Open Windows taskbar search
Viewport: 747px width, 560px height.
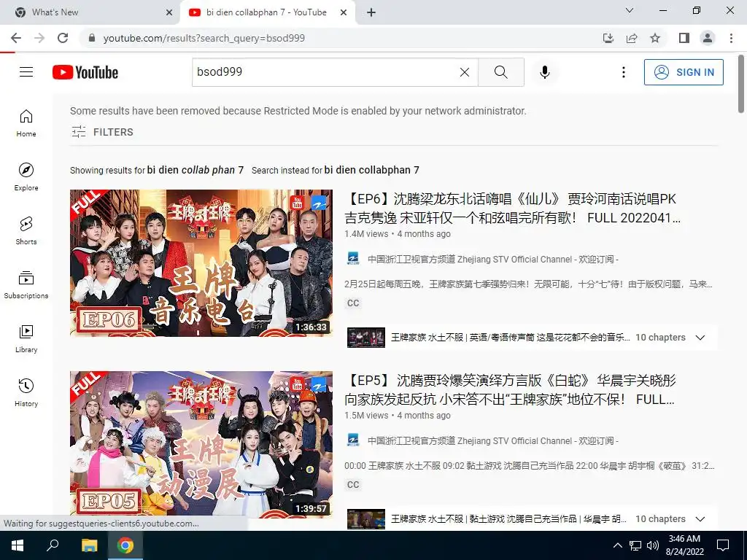[x=53, y=545]
